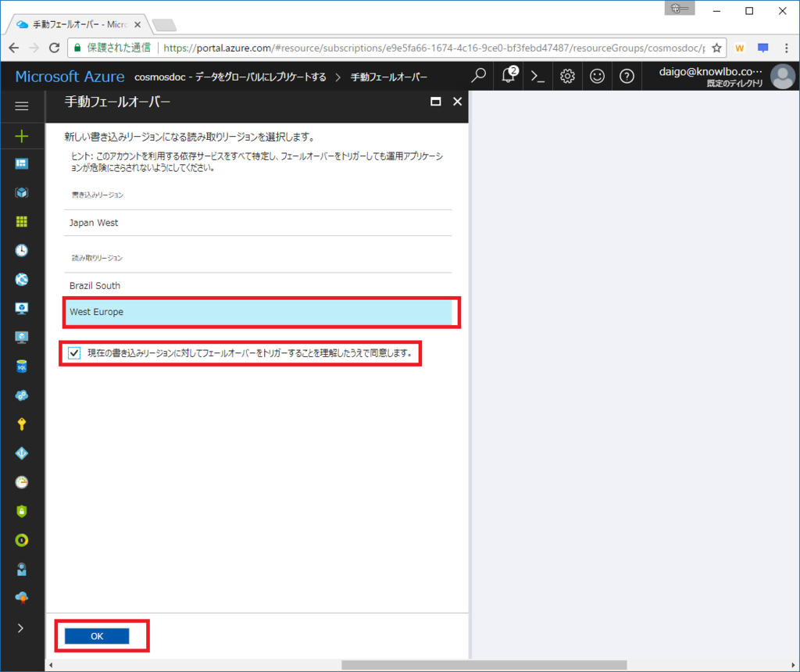Viewport: 800px width, 672px height.
Task: Click the OK button
Action: click(x=97, y=636)
